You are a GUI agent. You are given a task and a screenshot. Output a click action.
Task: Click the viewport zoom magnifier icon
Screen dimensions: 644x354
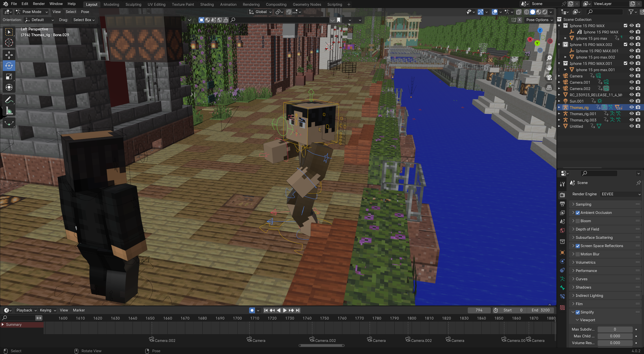pos(549,58)
